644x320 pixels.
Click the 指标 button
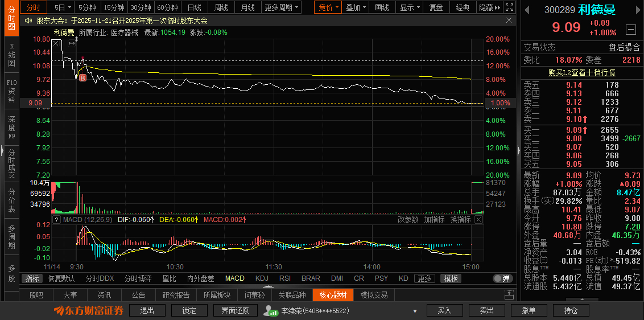coord(32,278)
